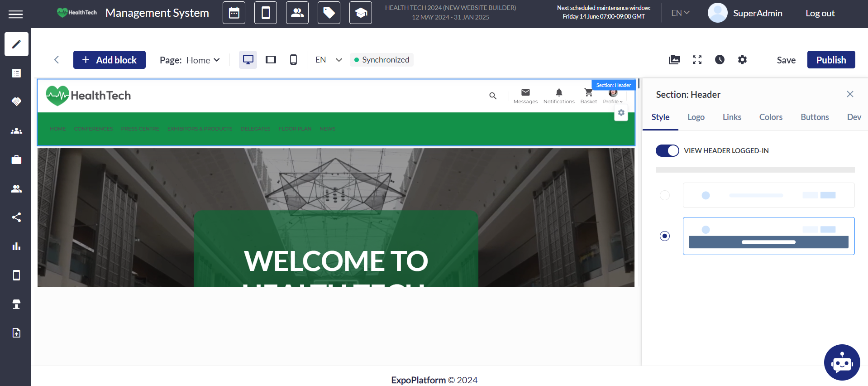This screenshot has height=386, width=868.
Task: Open the version history clock icon
Action: click(720, 60)
